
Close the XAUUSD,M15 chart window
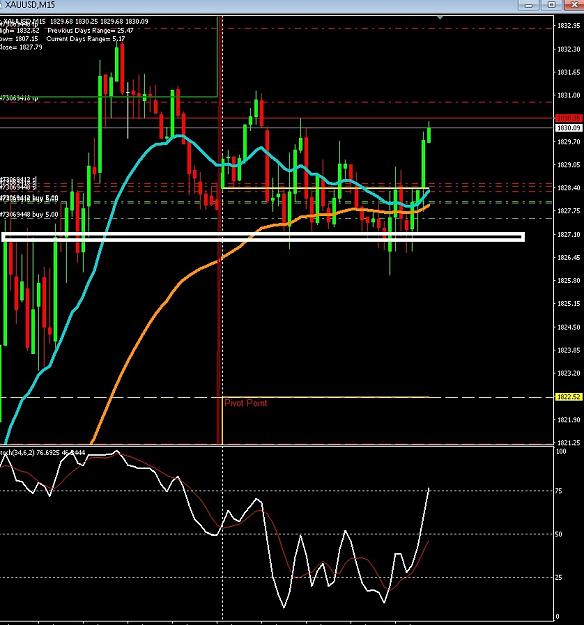tap(574, 5)
